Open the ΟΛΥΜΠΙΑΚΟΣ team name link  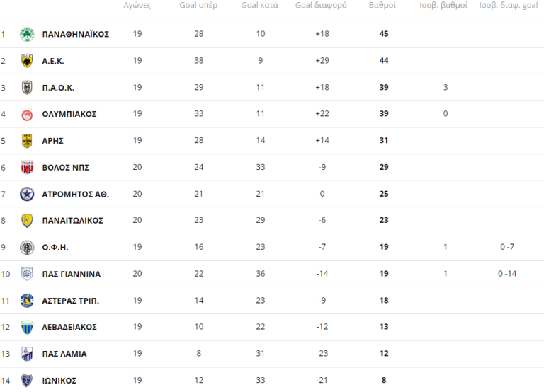point(69,114)
